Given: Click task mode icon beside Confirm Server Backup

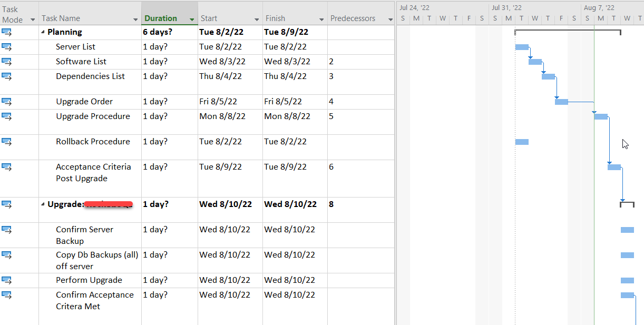Looking at the screenshot, I should pyautogui.click(x=6, y=230).
